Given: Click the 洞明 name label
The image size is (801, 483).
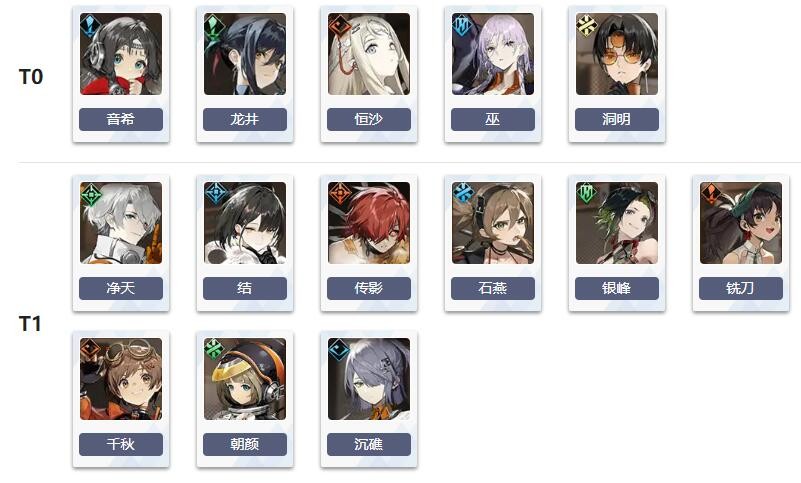Looking at the screenshot, I should [617, 120].
